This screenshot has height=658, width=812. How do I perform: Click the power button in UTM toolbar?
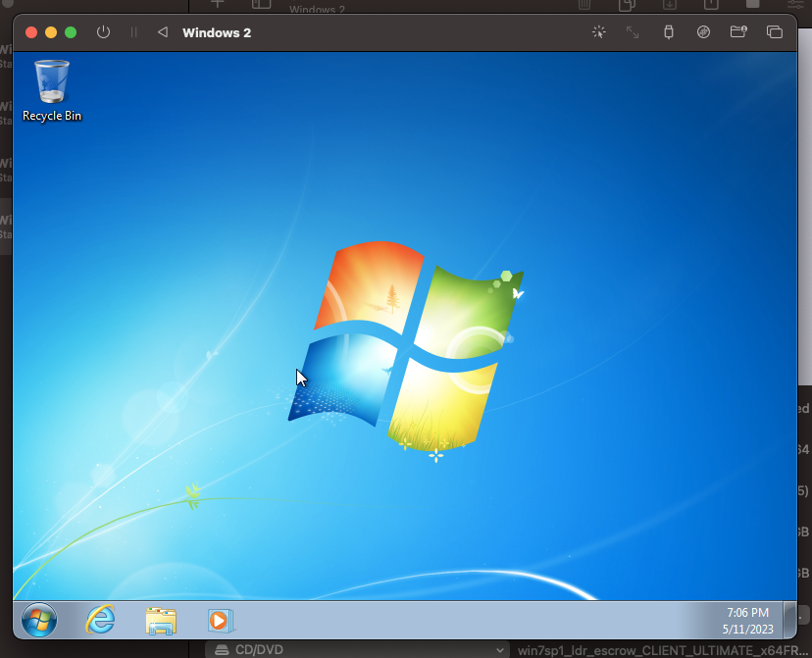103,32
